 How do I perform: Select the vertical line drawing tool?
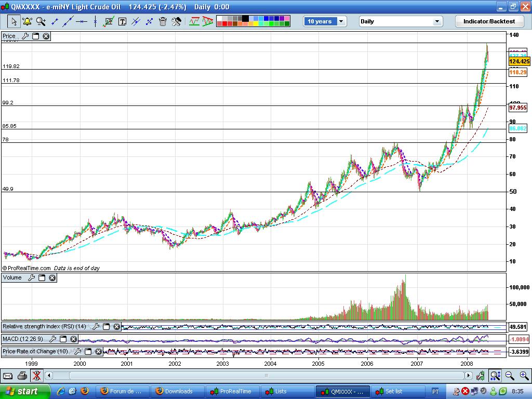[x=96, y=22]
